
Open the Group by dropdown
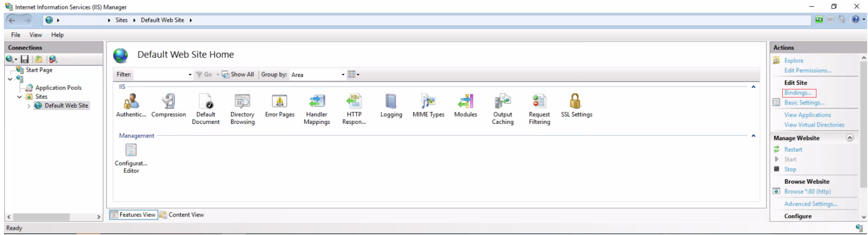pos(343,75)
